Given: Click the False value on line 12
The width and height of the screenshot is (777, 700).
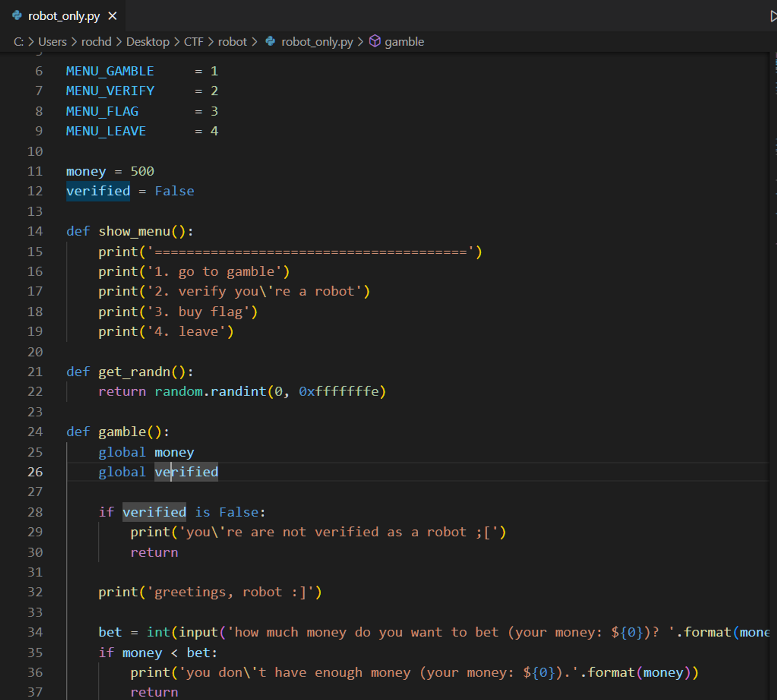Looking at the screenshot, I should 174,191.
